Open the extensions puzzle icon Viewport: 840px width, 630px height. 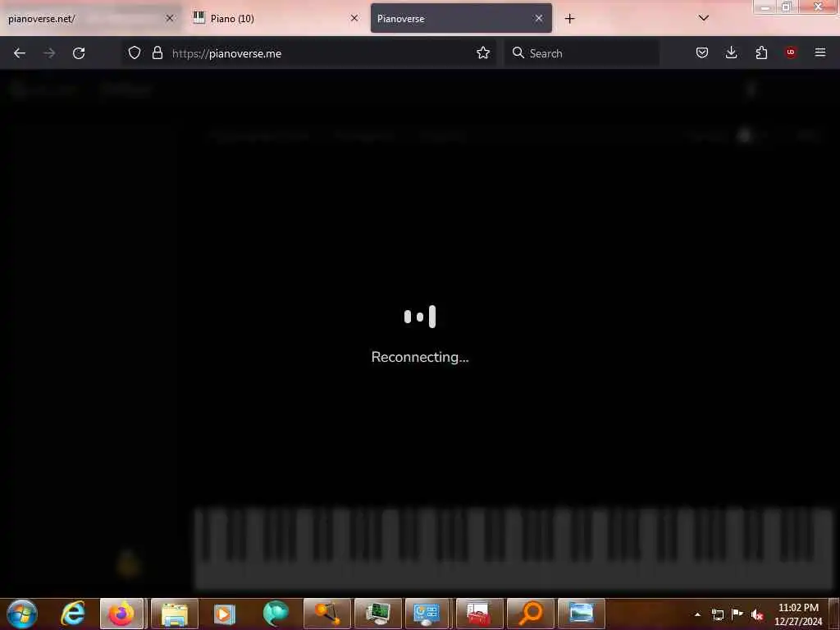click(x=761, y=52)
